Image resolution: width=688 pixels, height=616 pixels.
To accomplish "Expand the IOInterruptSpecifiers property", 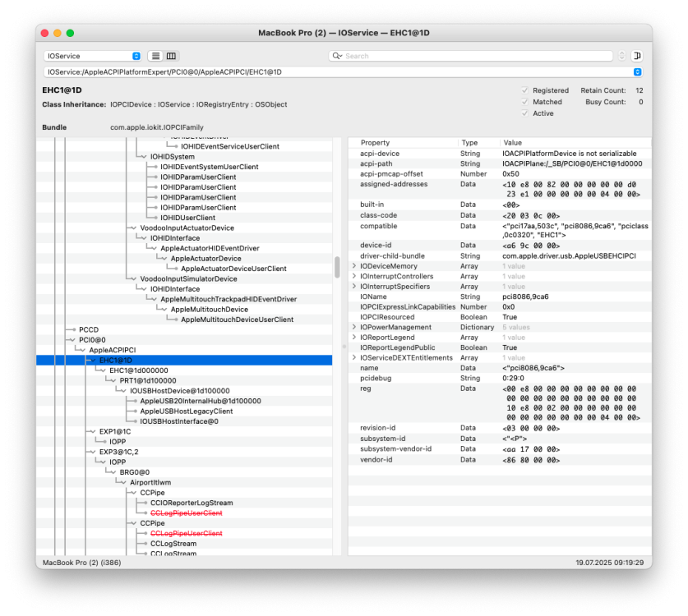I will [354, 287].
